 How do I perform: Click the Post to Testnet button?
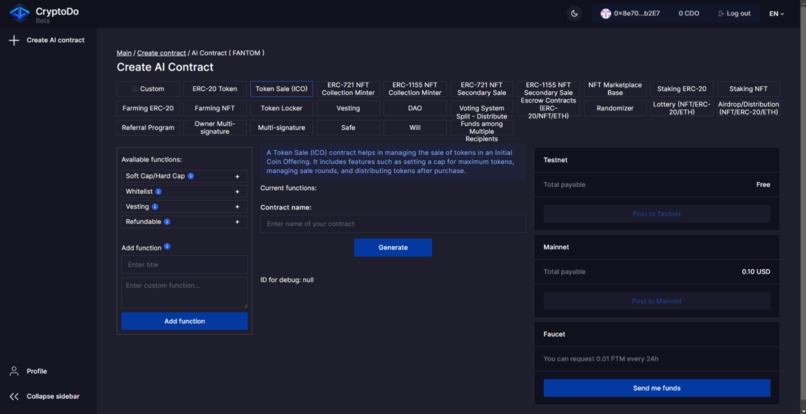click(x=656, y=214)
